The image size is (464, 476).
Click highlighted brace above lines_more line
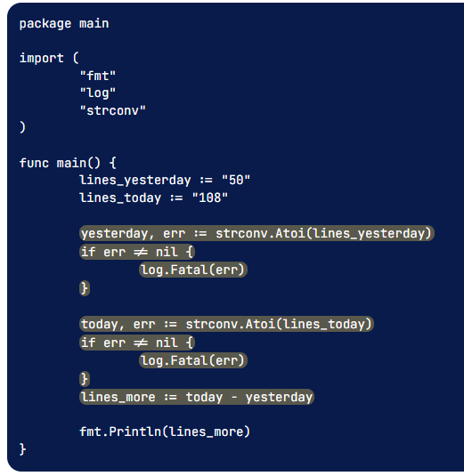[85, 379]
